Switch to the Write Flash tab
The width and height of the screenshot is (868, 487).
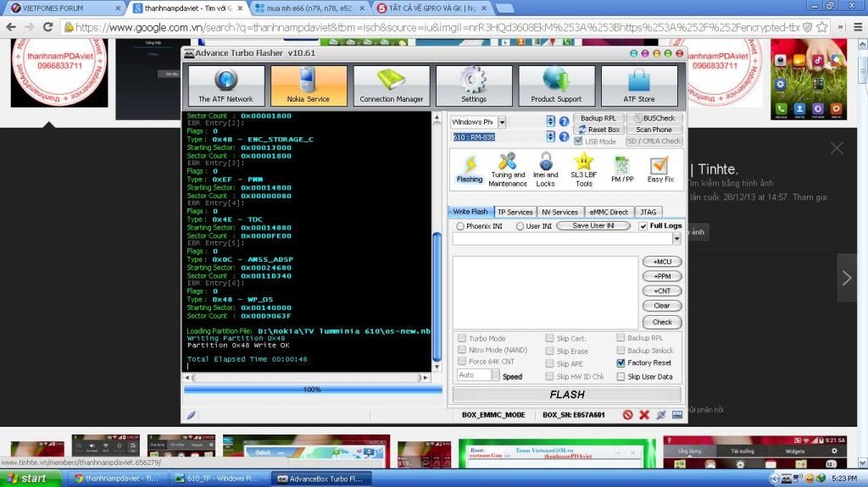point(470,212)
